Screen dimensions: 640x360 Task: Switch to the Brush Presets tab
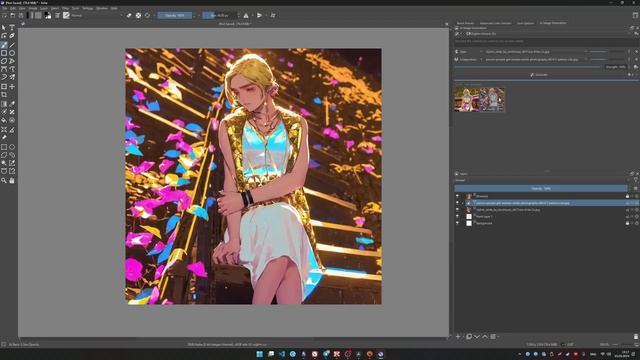point(465,23)
